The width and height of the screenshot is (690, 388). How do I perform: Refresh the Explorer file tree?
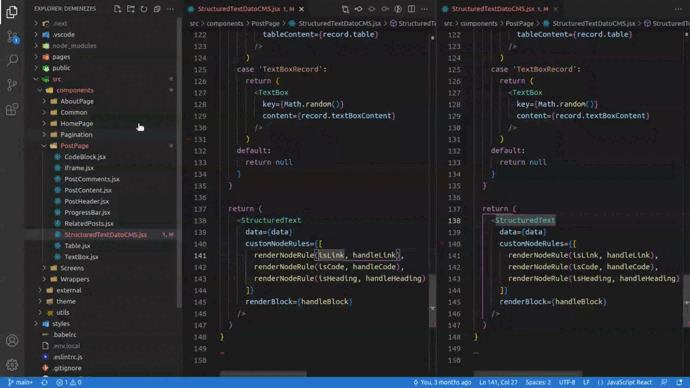click(144, 9)
